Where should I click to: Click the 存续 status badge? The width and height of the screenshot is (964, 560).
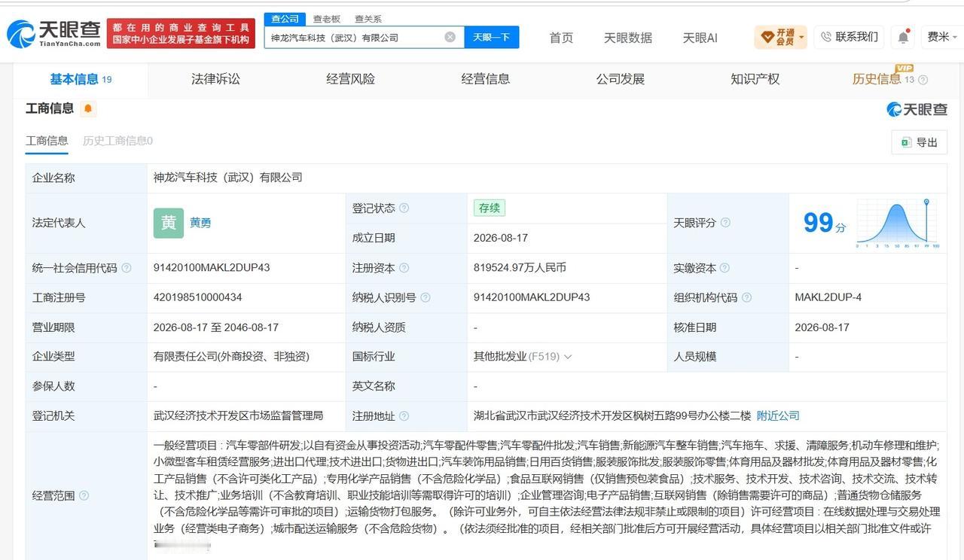(x=489, y=208)
